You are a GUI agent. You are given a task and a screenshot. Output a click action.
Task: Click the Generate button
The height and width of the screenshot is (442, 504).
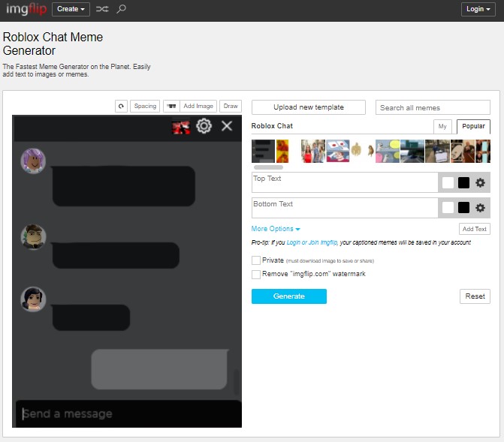[x=289, y=296]
